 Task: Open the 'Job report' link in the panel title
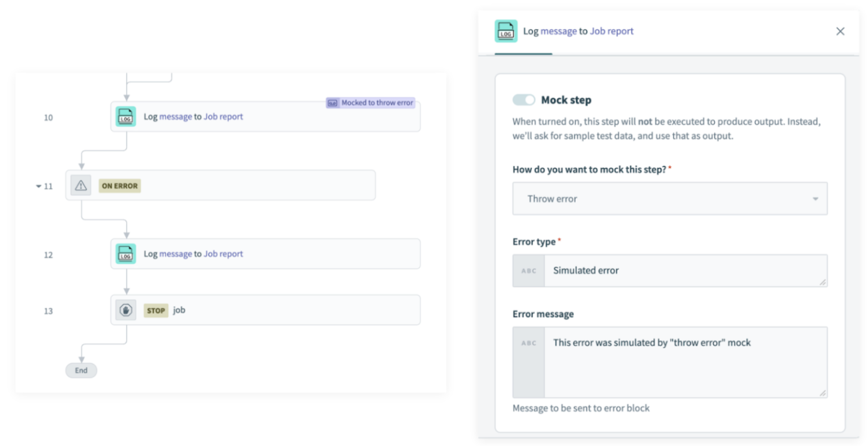tap(611, 31)
